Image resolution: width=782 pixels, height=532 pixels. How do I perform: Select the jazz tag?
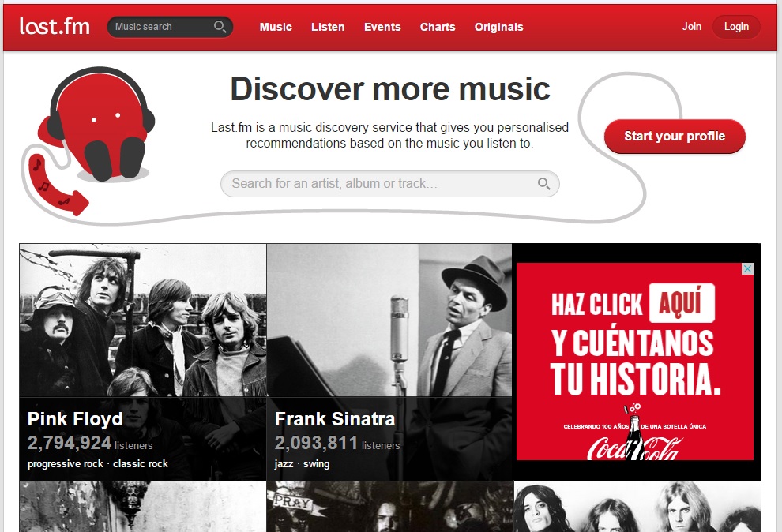point(284,464)
